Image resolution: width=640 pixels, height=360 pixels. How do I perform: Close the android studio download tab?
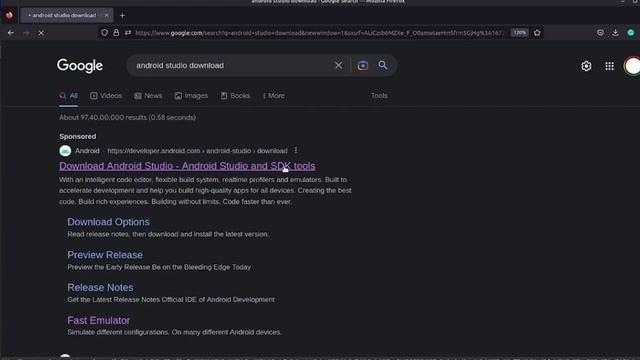click(107, 15)
